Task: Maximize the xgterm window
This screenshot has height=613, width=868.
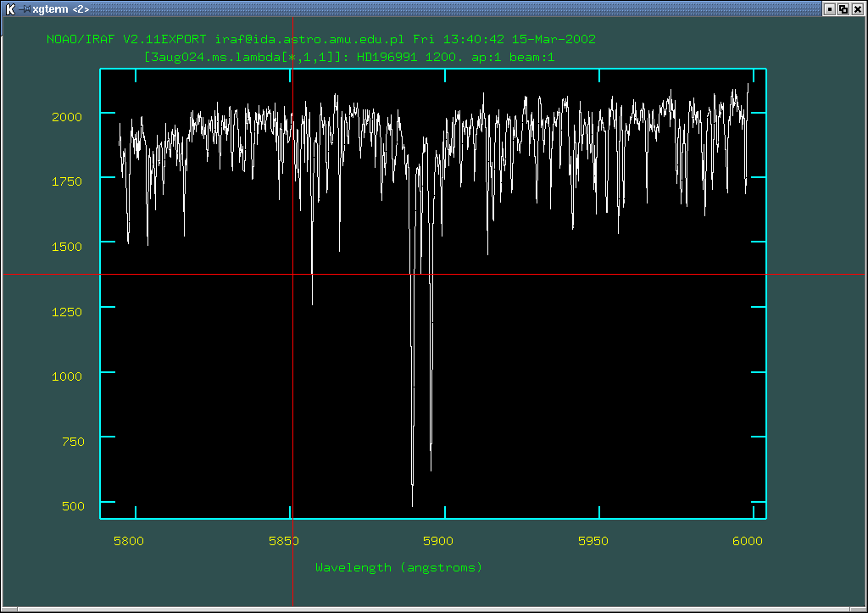Action: click(843, 8)
